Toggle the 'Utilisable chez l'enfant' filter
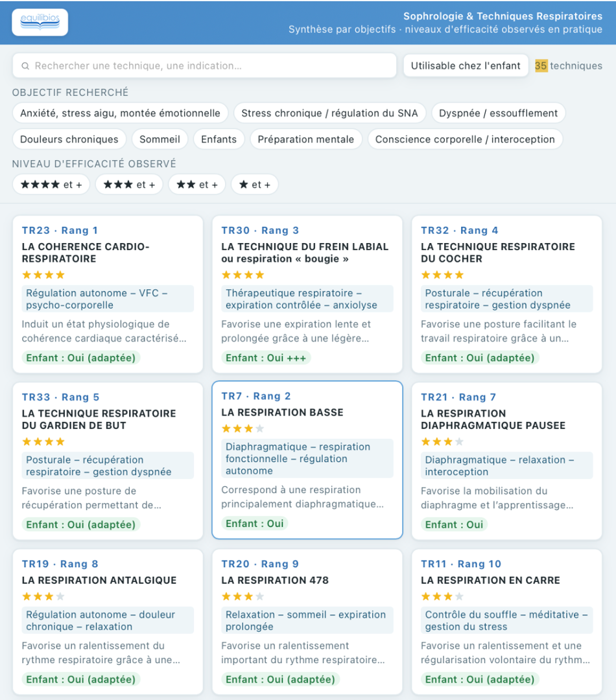616x700 pixels. 466,65
